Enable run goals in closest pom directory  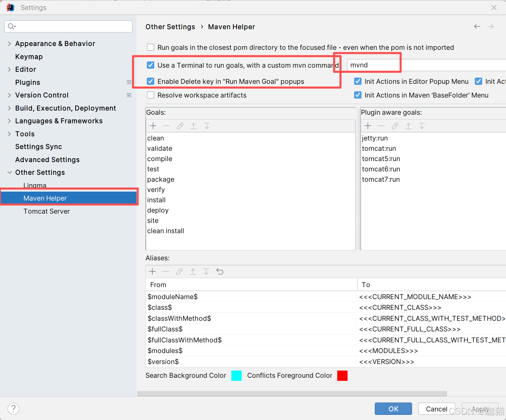[151, 47]
